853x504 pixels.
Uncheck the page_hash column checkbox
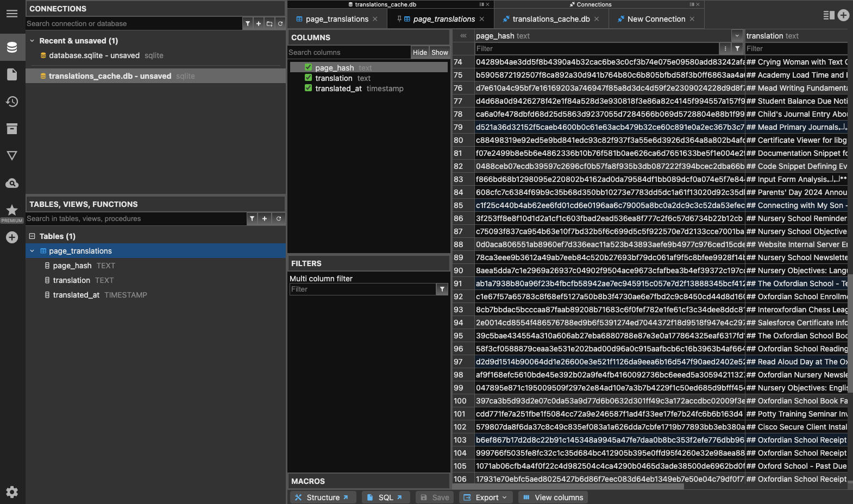click(308, 67)
